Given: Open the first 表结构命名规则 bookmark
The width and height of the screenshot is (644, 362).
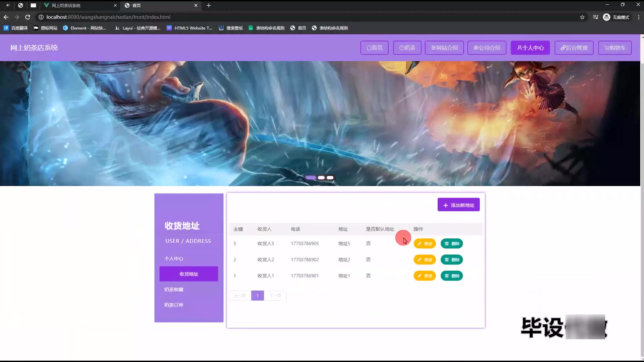Looking at the screenshot, I should pyautogui.click(x=266, y=28).
